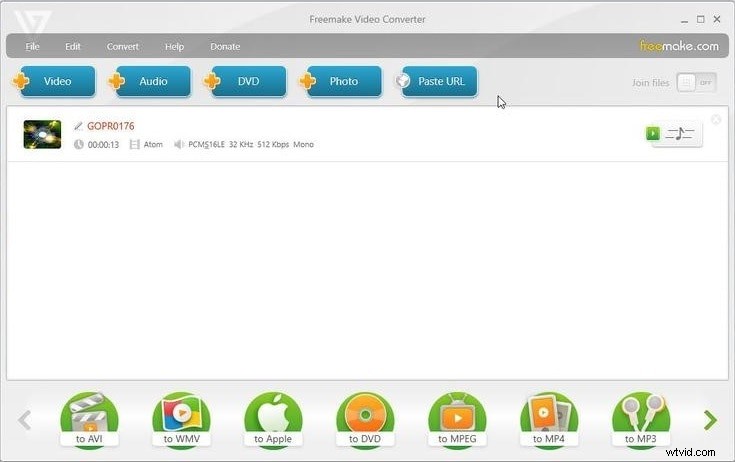The height and width of the screenshot is (462, 735).
Task: Remove GOPR0176 with its close icon
Action: pos(716,119)
